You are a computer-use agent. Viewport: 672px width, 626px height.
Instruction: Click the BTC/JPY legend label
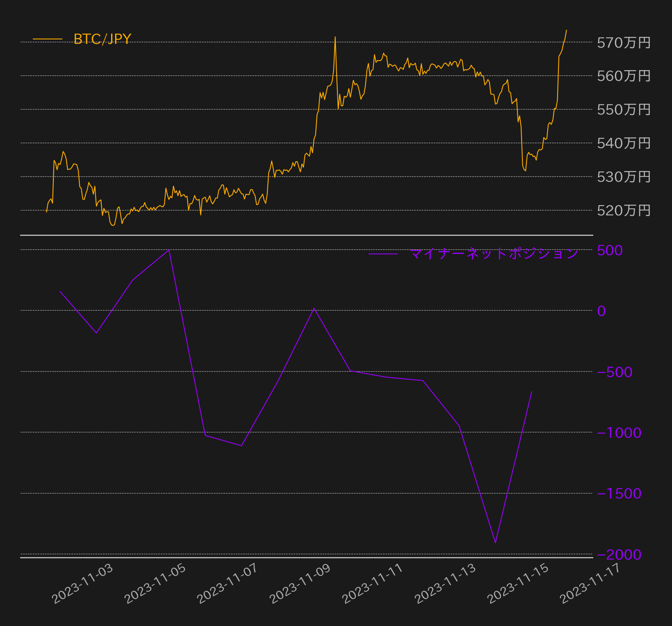tap(102, 39)
